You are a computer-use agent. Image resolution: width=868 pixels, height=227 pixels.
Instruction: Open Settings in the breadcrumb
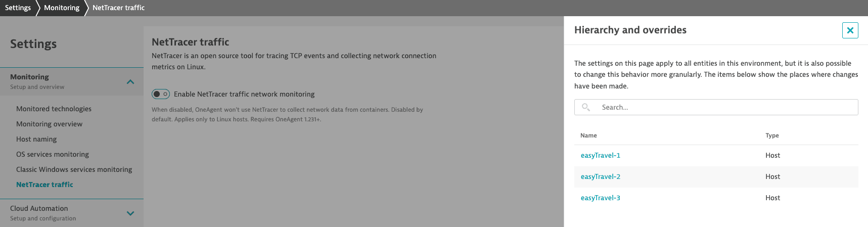pos(18,8)
